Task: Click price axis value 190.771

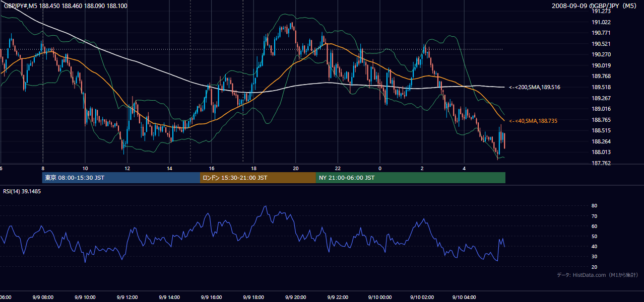Action: [601, 33]
